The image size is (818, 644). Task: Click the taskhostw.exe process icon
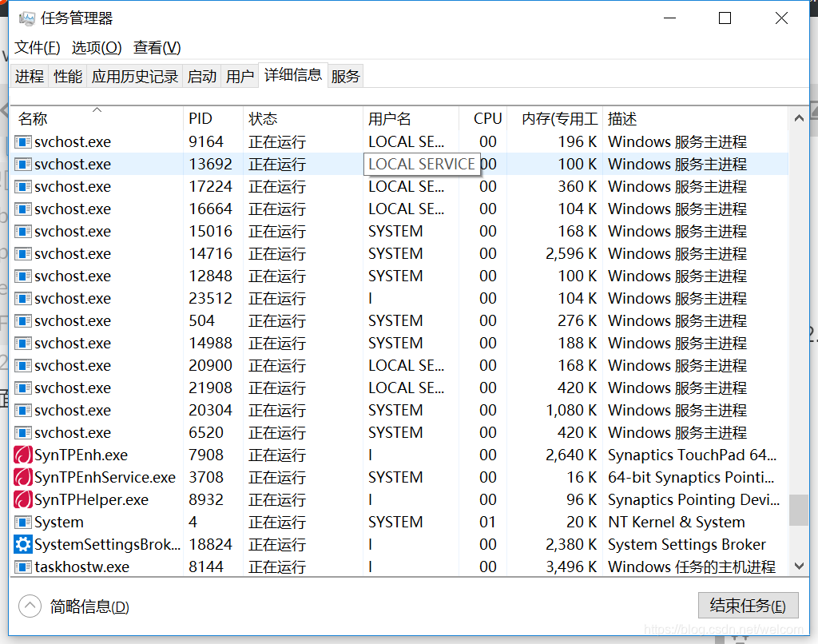tap(23, 567)
